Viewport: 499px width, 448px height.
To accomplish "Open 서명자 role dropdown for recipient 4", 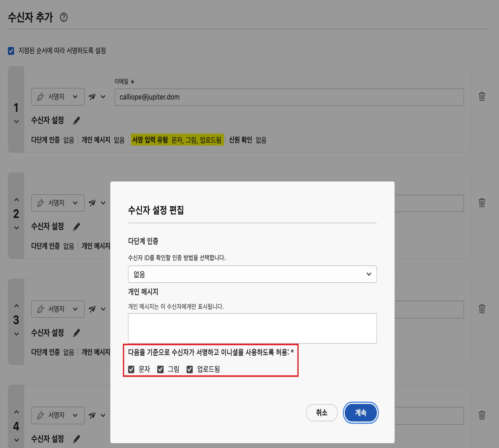I will (x=58, y=415).
